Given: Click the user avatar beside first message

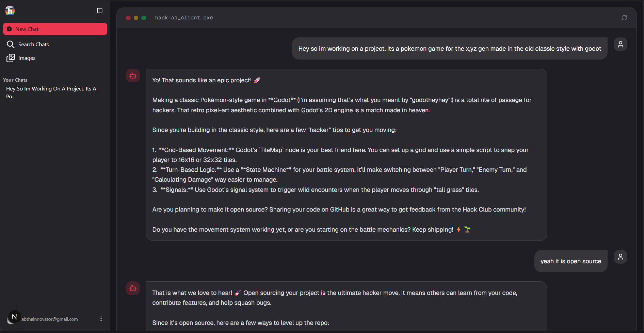Looking at the screenshot, I should (x=621, y=44).
